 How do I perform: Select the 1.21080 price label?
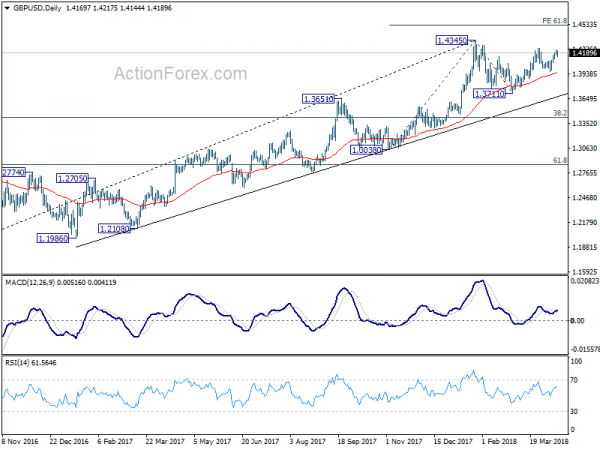coord(114,229)
